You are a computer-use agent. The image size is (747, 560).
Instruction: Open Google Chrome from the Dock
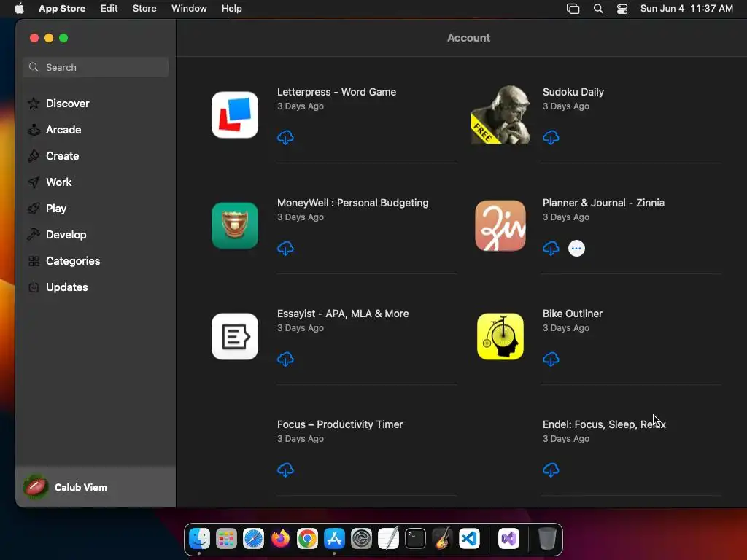click(x=307, y=539)
